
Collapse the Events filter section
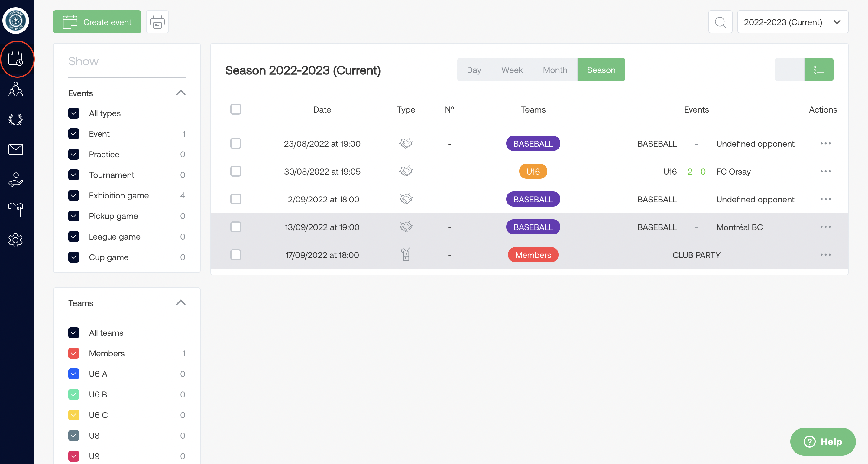point(181,93)
